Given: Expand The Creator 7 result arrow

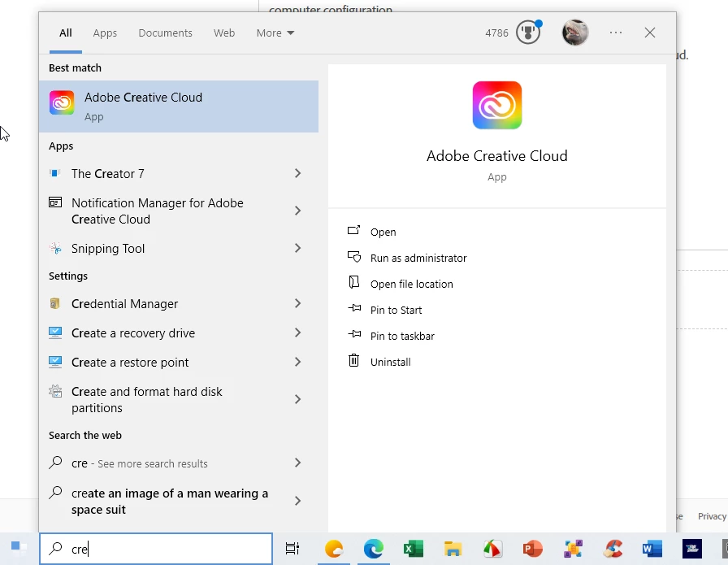Looking at the screenshot, I should [x=297, y=173].
